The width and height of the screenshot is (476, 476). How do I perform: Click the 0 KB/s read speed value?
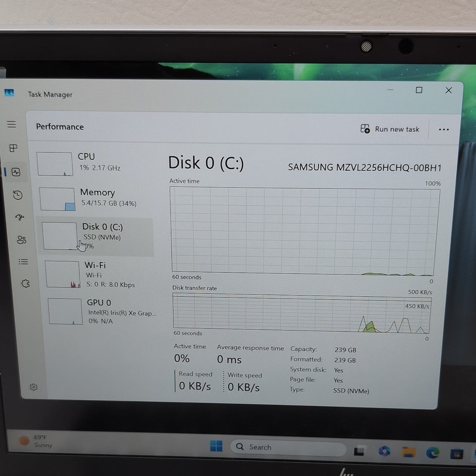pos(195,386)
